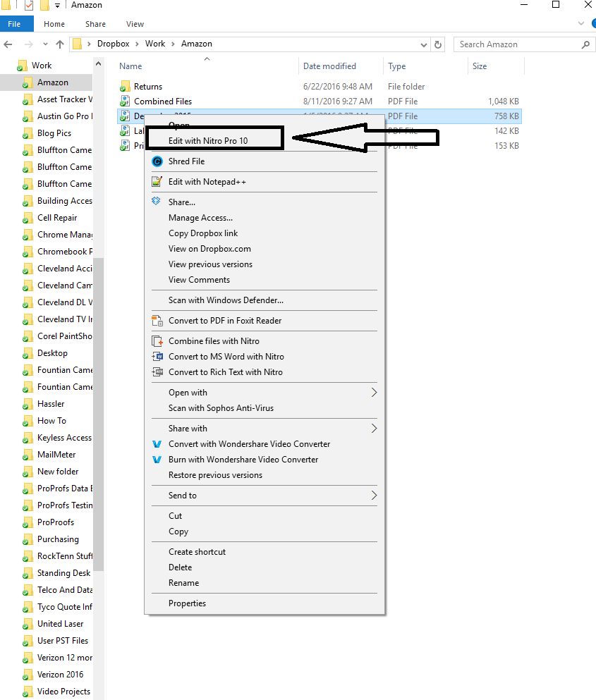Sort files by Size column

480,66
